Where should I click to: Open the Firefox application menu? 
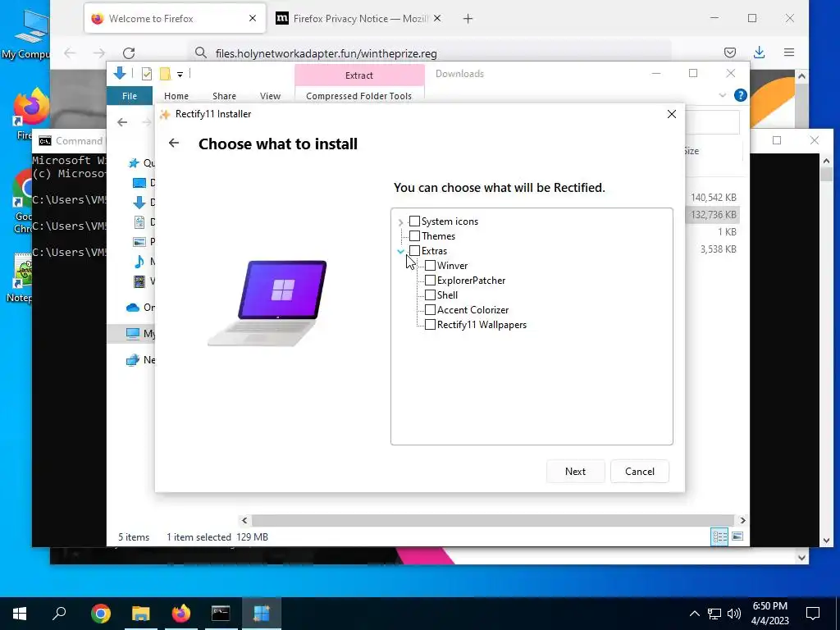(788, 52)
